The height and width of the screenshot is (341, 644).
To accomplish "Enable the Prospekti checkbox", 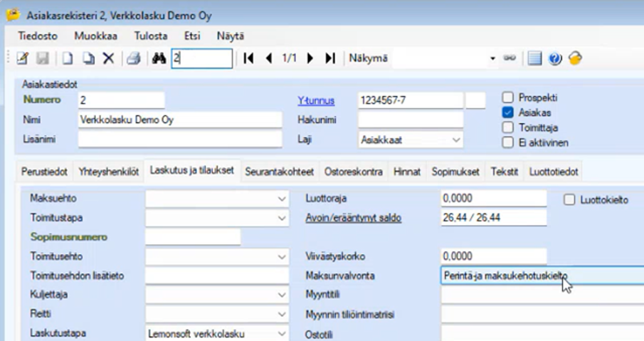I will point(508,98).
